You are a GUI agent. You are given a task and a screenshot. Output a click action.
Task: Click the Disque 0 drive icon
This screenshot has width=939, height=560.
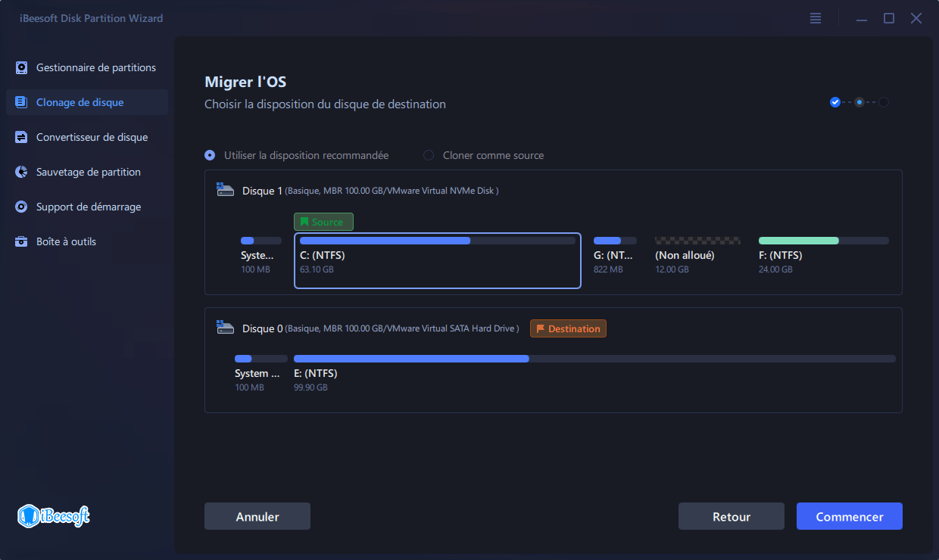tap(226, 328)
